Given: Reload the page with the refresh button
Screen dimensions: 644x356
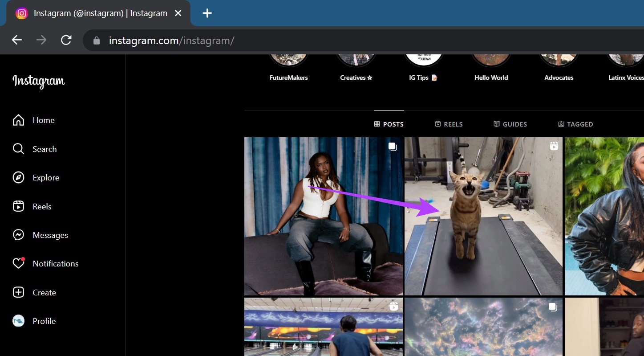Looking at the screenshot, I should tap(66, 41).
